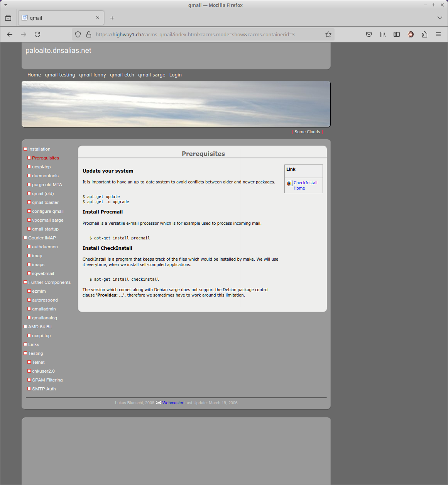Open the configure qmail entry
Screen dimensions: 448x485
[48, 211]
